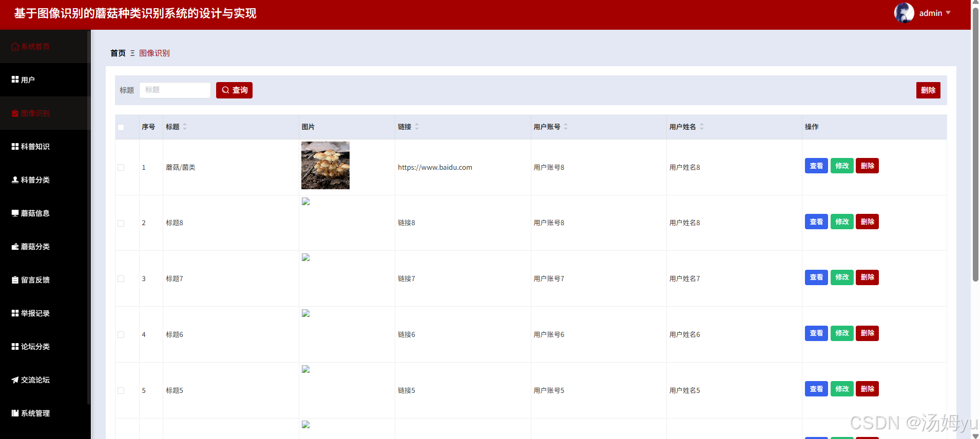Click the top-right bulk 删除 button
The width and height of the screenshot is (980, 439).
(x=928, y=90)
